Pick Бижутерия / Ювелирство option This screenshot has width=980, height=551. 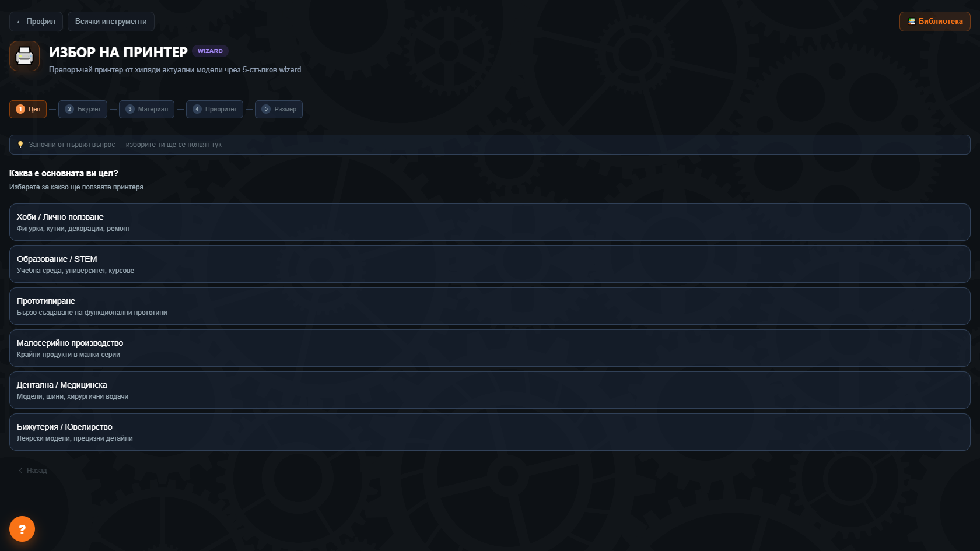tap(490, 432)
